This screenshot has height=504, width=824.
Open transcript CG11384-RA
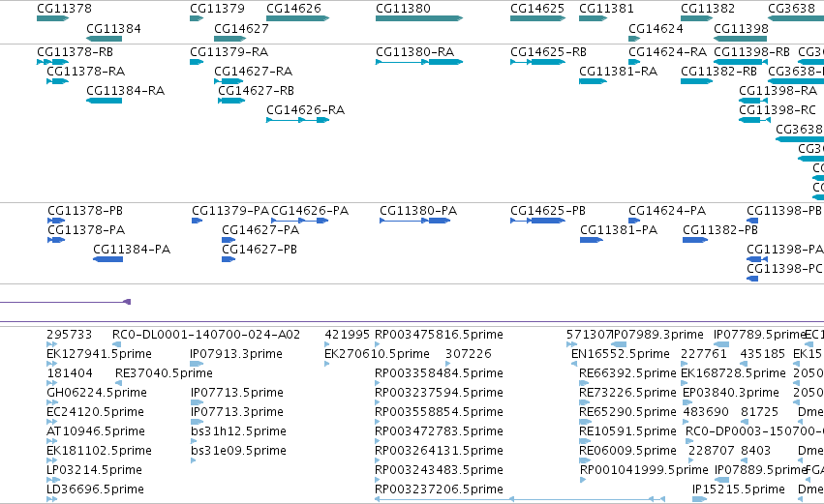[x=126, y=91]
